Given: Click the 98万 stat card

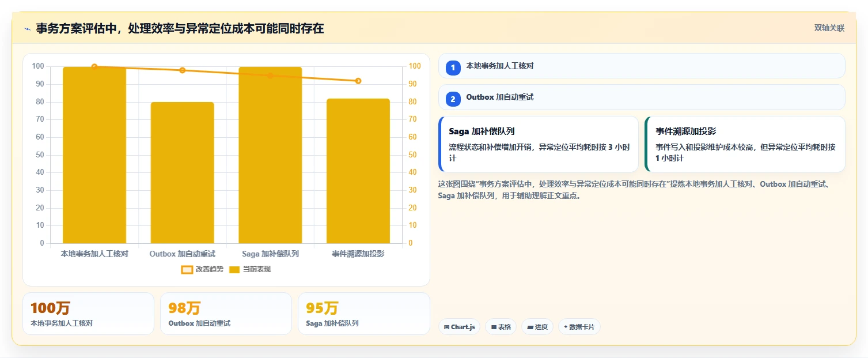Looking at the screenshot, I should click(226, 314).
